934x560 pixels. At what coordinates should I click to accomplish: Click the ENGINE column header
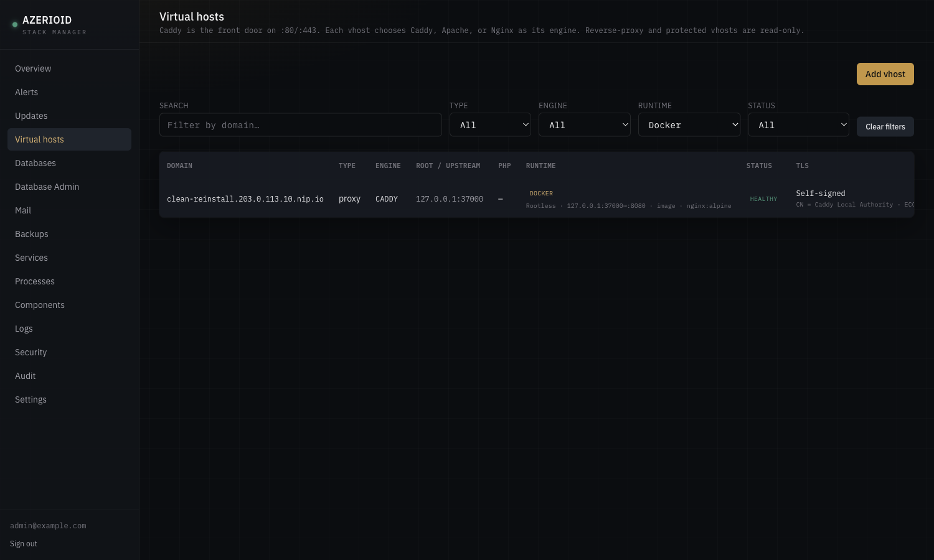tap(388, 166)
